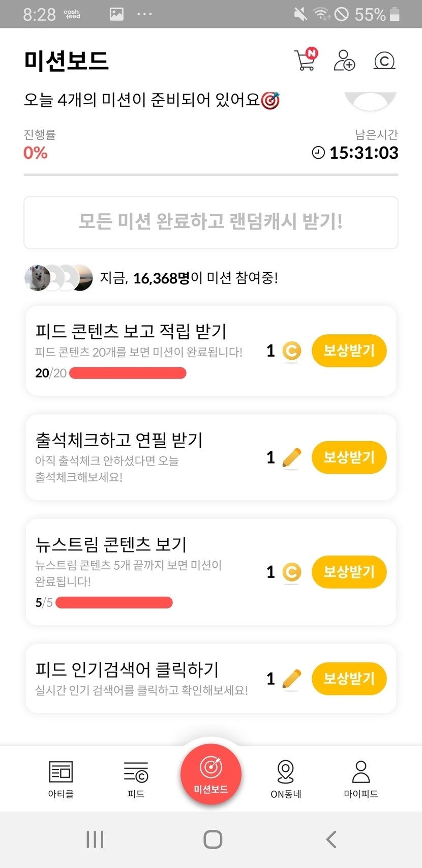Tap the coin icon on the newstream mission
The height and width of the screenshot is (868, 422).
click(x=291, y=572)
